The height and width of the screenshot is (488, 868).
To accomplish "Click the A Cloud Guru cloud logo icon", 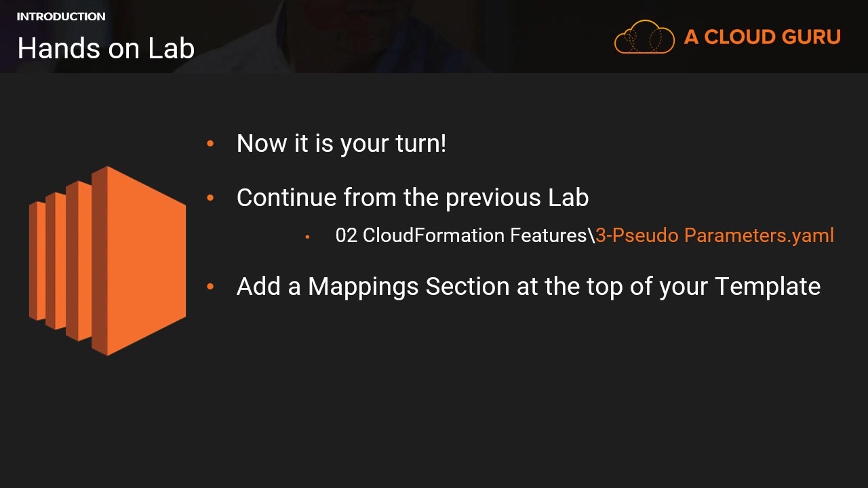I will 644,37.
